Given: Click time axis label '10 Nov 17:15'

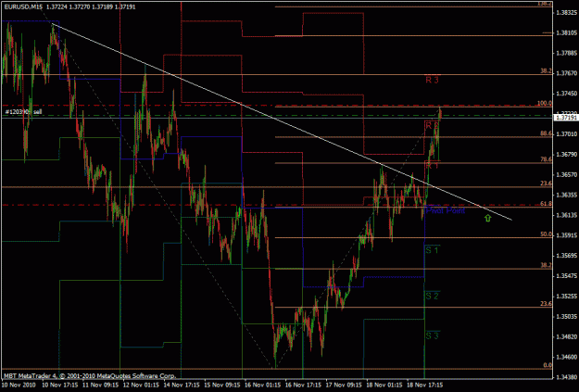Looking at the screenshot, I should click(58, 385).
